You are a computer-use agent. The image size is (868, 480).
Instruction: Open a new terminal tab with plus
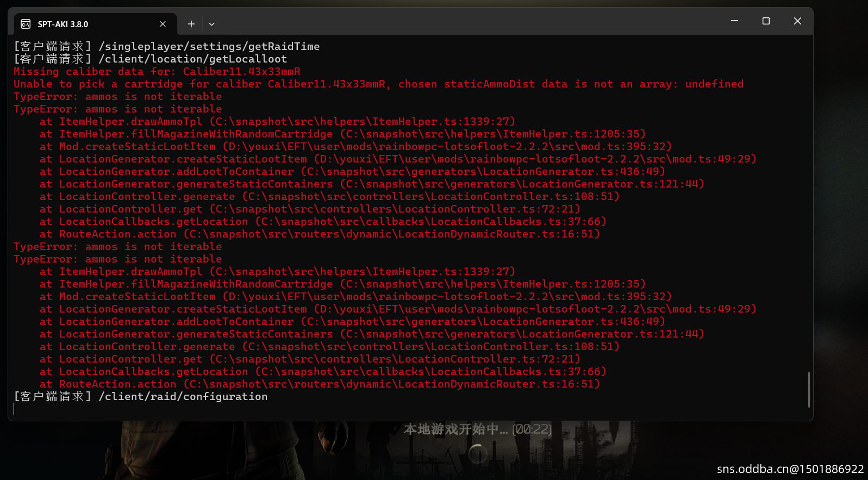coord(191,24)
